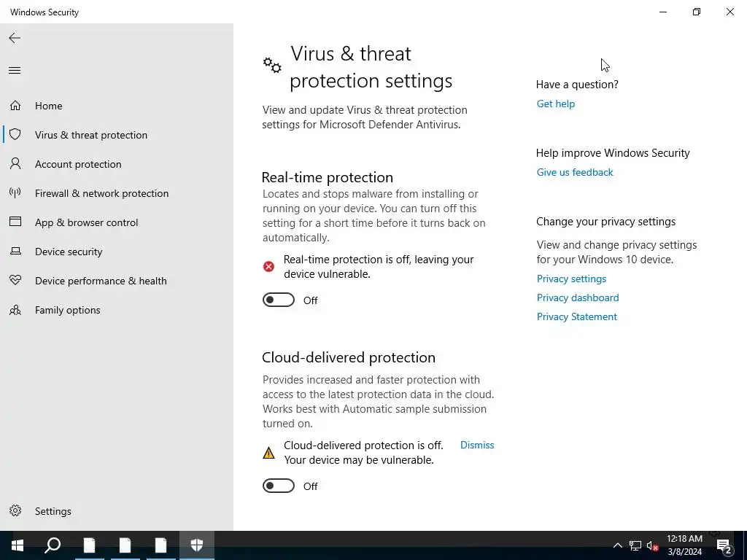This screenshot has width=747, height=560.
Task: Click the antenna icon for Firewall & network protection
Action: coord(15,192)
